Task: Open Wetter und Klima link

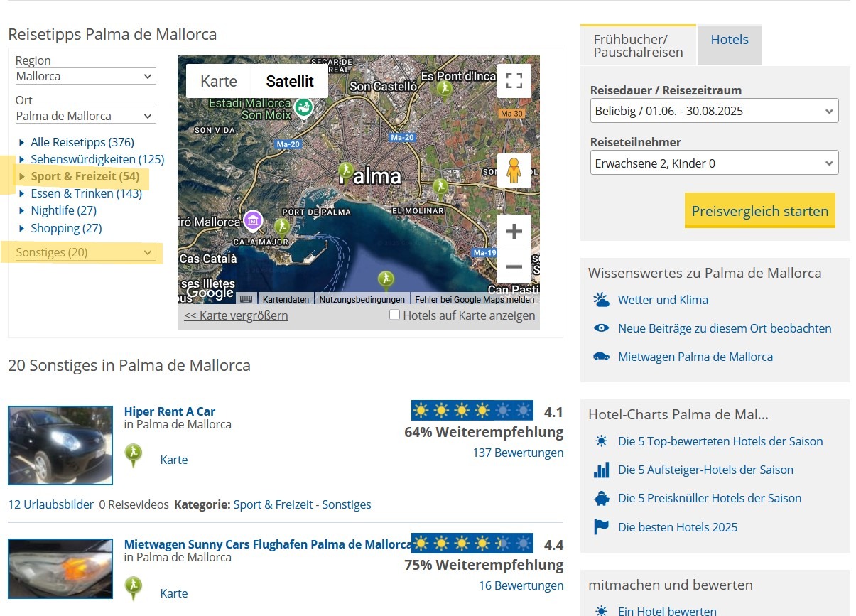Action: pyautogui.click(x=662, y=300)
